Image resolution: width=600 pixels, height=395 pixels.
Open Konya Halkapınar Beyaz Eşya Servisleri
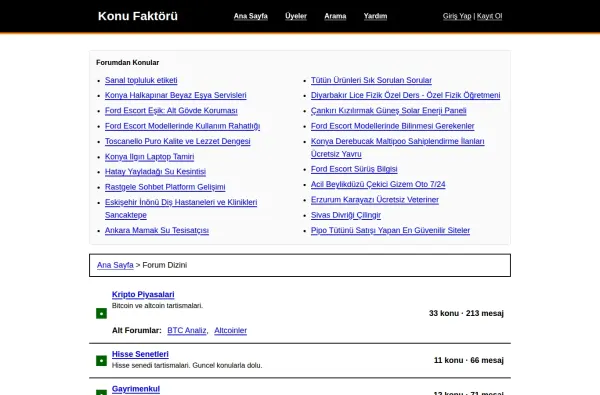176,95
